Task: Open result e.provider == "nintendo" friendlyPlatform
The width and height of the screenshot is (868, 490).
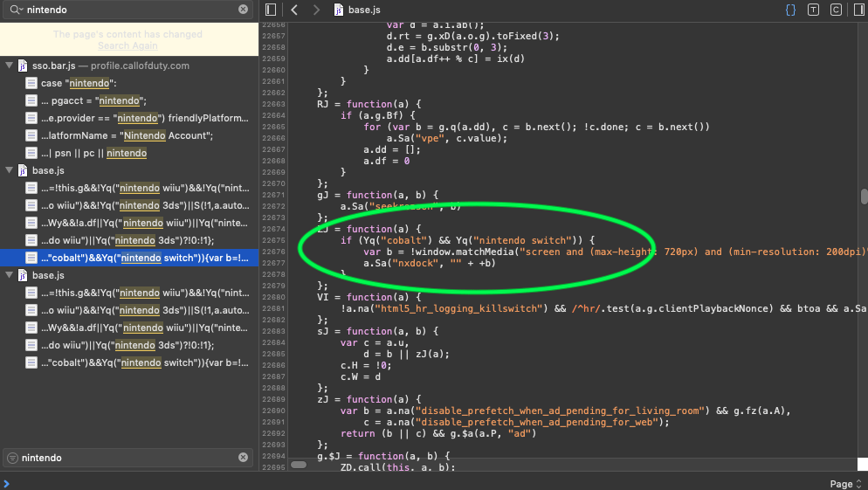Action: 129,118
